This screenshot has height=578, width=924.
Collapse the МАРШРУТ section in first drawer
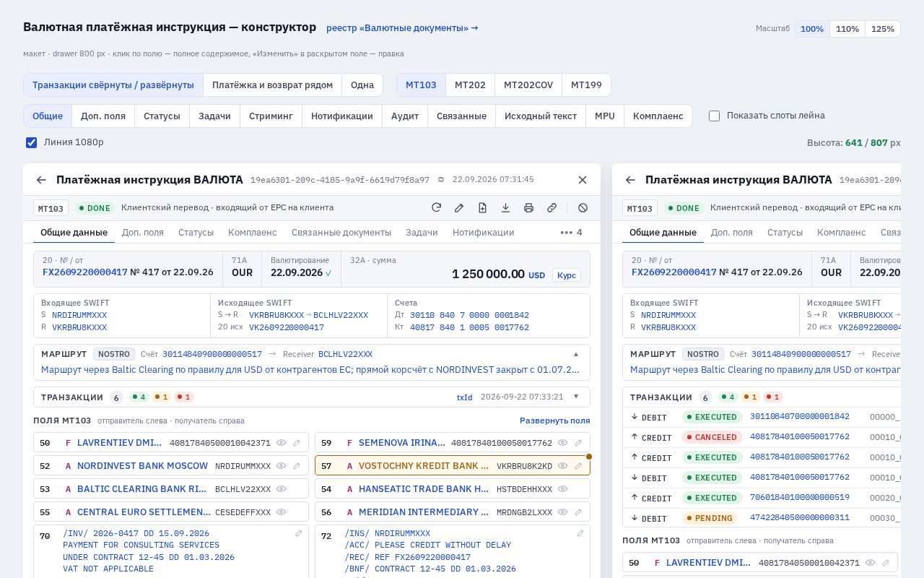(x=576, y=354)
